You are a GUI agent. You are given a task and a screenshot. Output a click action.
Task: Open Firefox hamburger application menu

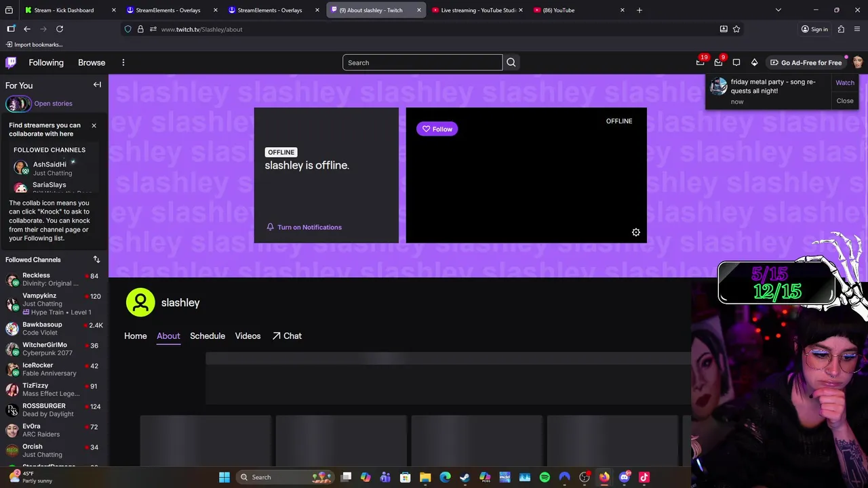858,29
